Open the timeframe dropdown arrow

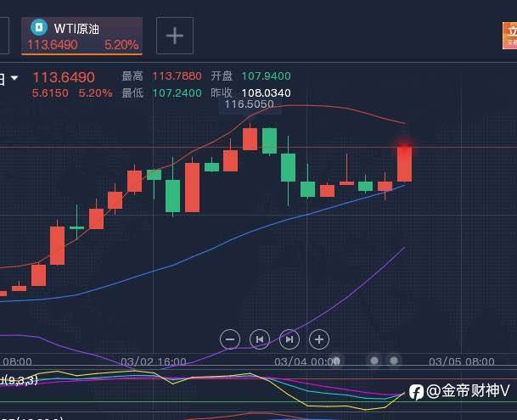tap(14, 78)
